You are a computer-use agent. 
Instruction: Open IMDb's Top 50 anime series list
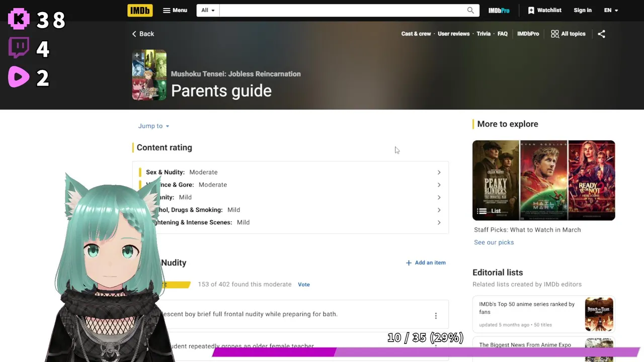click(527, 308)
